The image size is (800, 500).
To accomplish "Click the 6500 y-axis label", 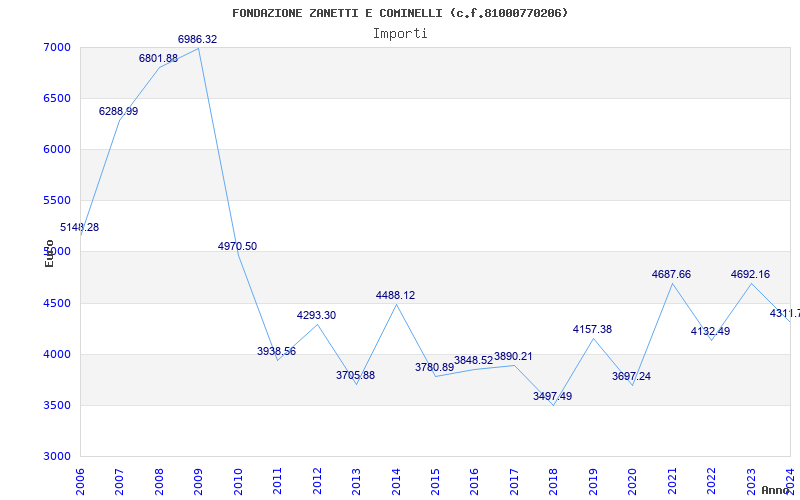I will pyautogui.click(x=57, y=98).
